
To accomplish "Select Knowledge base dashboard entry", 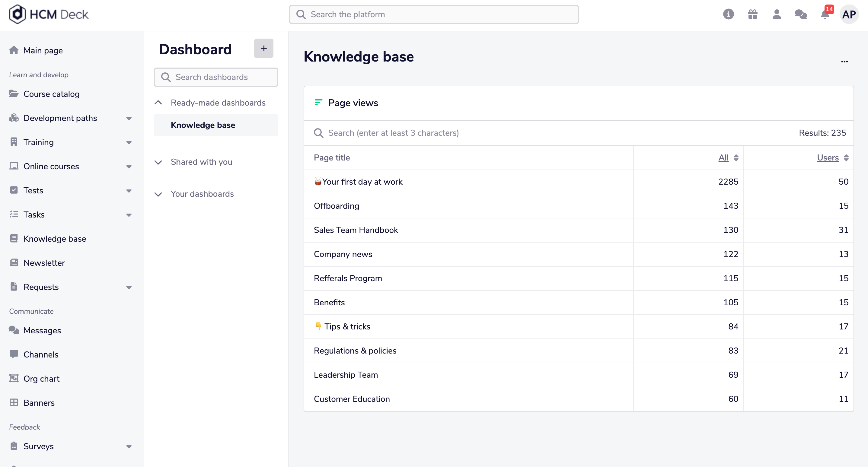I will click(x=216, y=125).
